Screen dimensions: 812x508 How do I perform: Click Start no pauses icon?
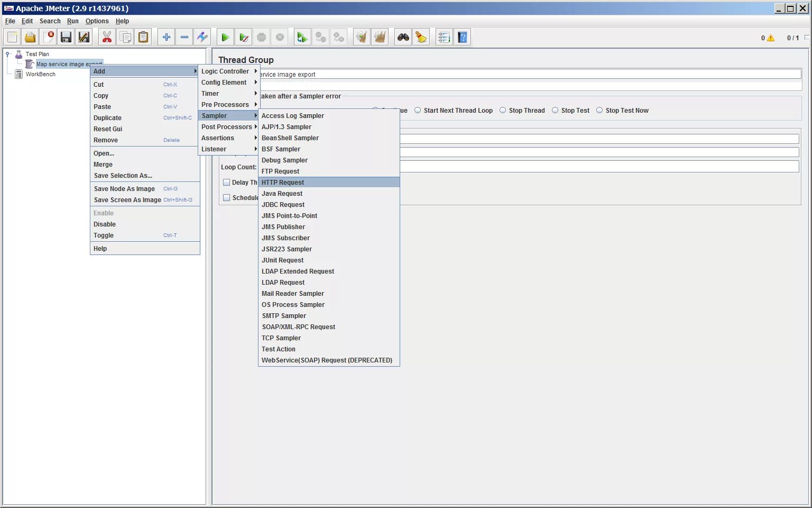pyautogui.click(x=244, y=37)
